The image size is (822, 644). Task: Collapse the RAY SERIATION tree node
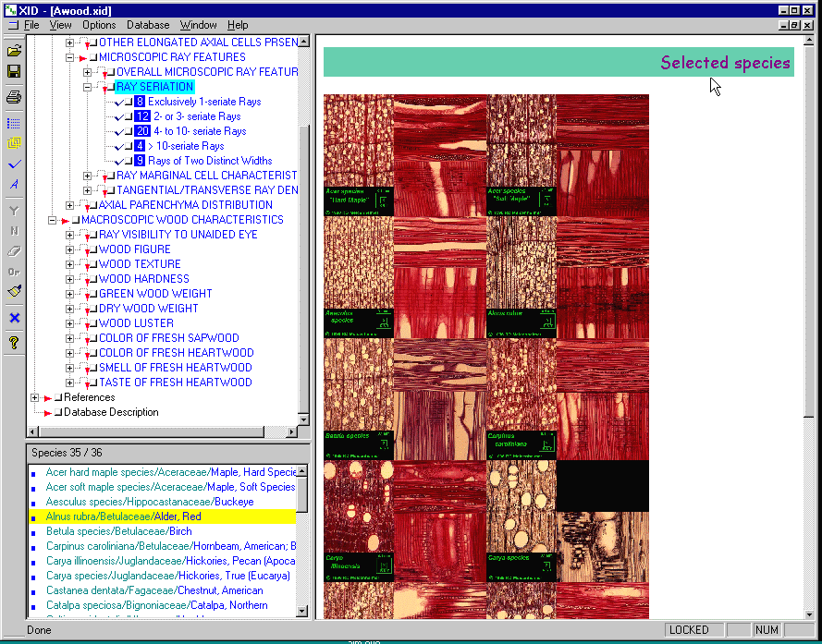(x=88, y=87)
